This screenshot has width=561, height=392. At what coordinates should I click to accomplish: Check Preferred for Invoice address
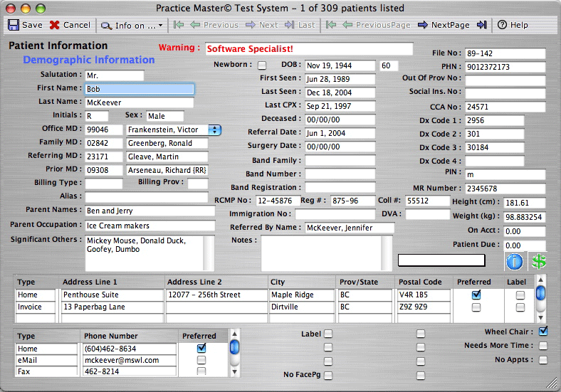point(476,307)
